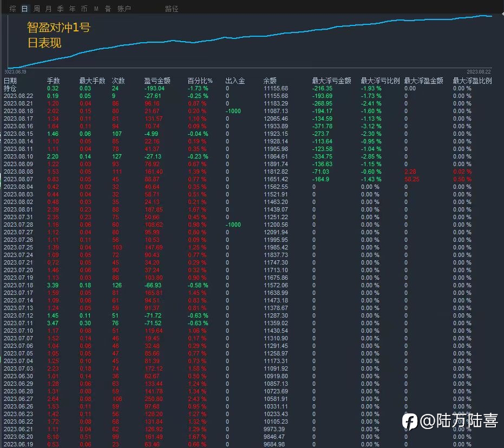Click the -1000 withdrawal on 2023.08.18
Image resolution: width=504 pixels, height=448 pixels.
233,111
